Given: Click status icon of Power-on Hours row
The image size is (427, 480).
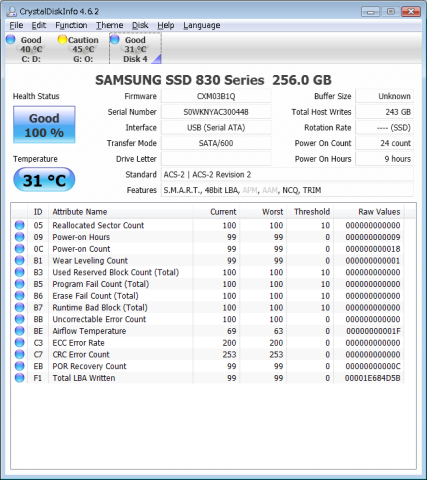Looking at the screenshot, I should pos(20,237).
